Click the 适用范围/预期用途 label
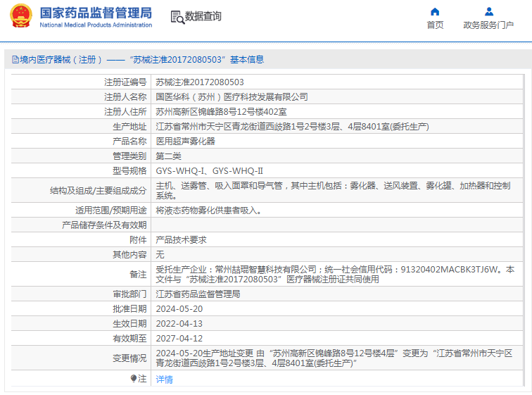 coord(111,211)
